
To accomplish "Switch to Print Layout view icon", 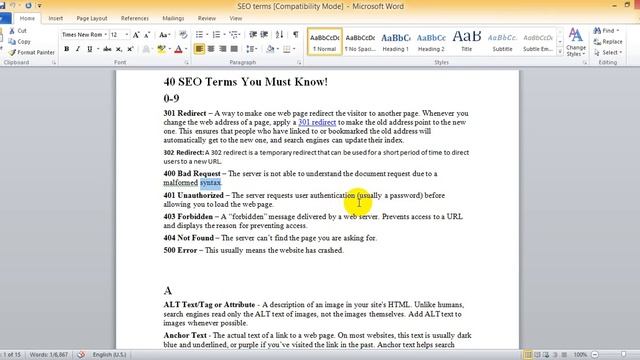I will point(528,355).
